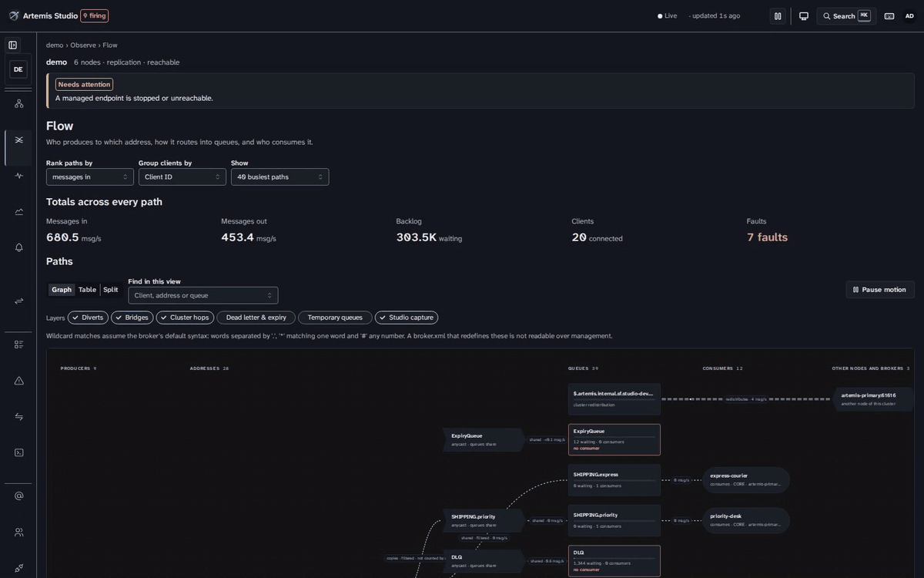Open the Find in this view combo box

(x=203, y=295)
